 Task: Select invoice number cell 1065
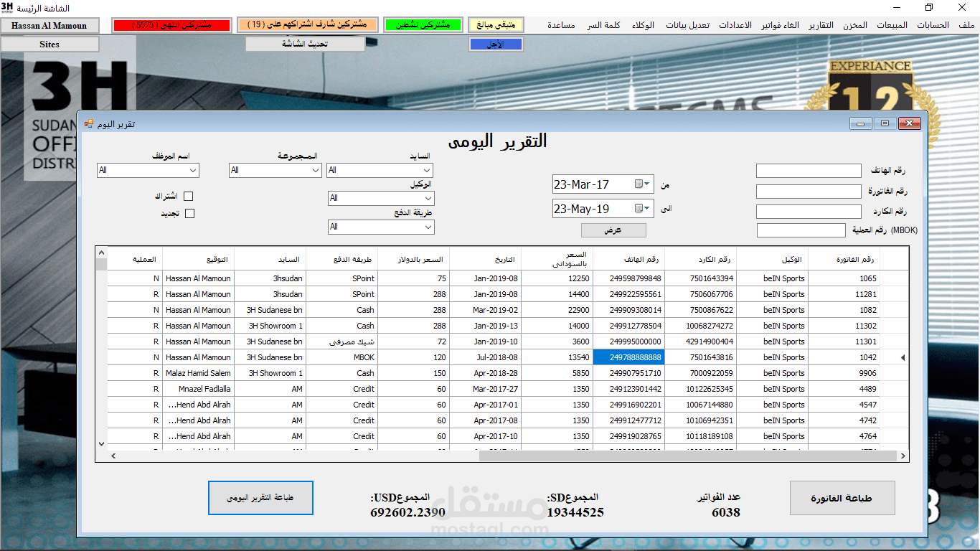[844, 278]
